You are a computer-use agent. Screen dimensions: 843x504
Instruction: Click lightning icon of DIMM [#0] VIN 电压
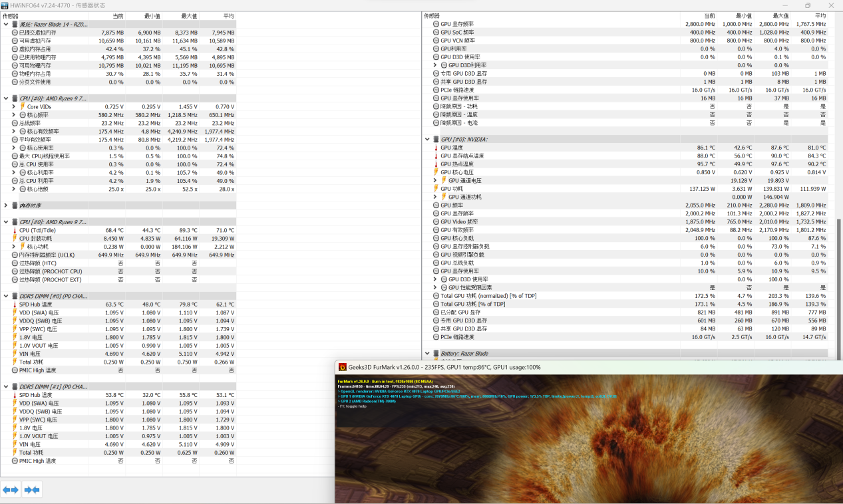[x=15, y=354]
